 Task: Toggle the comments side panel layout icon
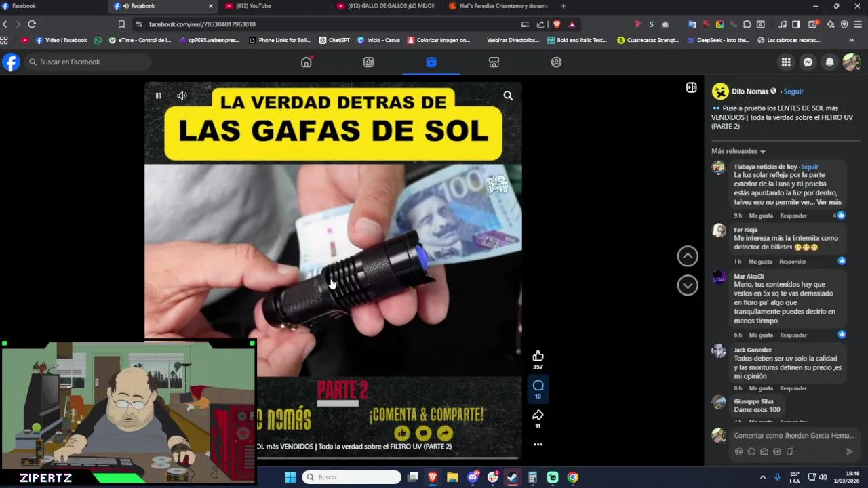point(691,87)
